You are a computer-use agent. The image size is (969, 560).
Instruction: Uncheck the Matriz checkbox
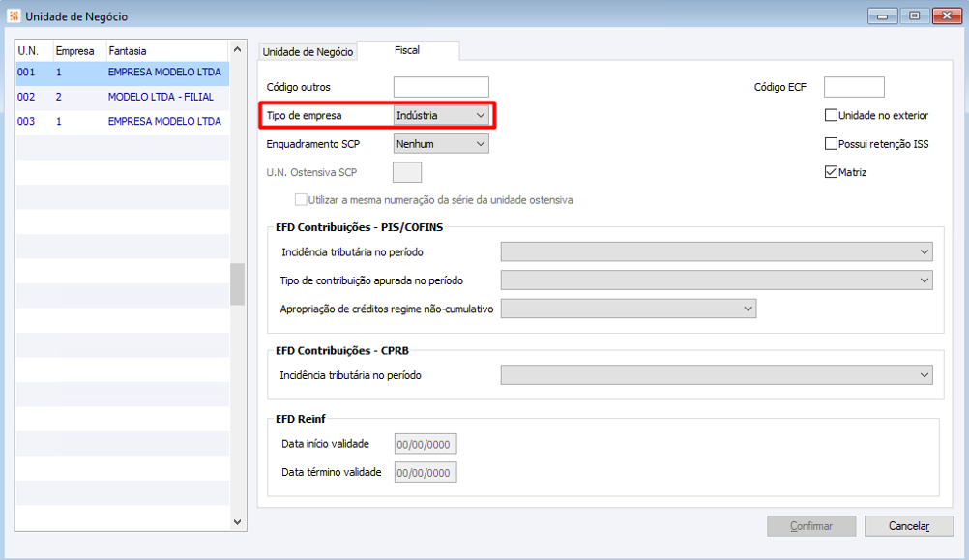[831, 172]
